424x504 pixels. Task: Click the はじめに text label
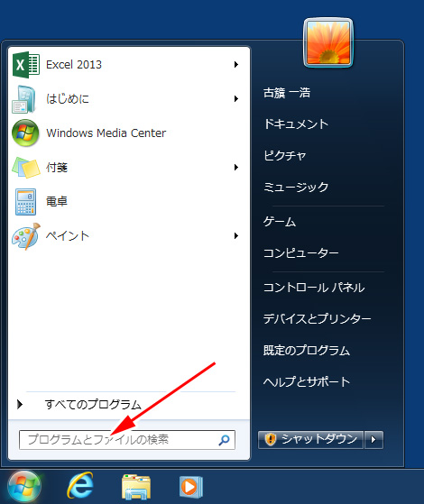68,98
